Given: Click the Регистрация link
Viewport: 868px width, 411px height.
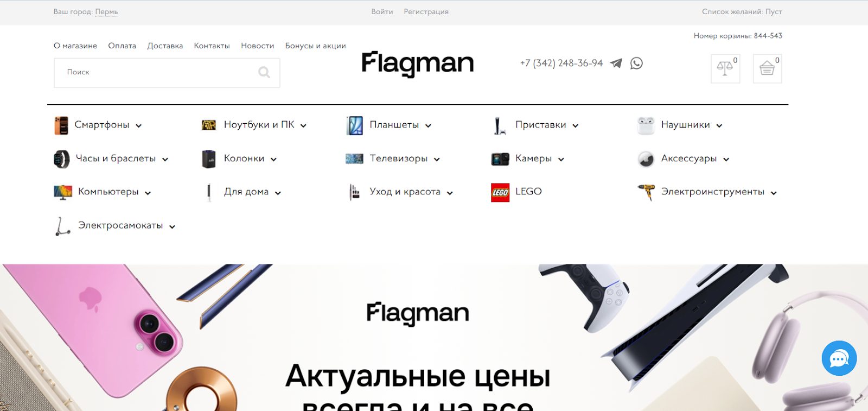Looking at the screenshot, I should 426,11.
